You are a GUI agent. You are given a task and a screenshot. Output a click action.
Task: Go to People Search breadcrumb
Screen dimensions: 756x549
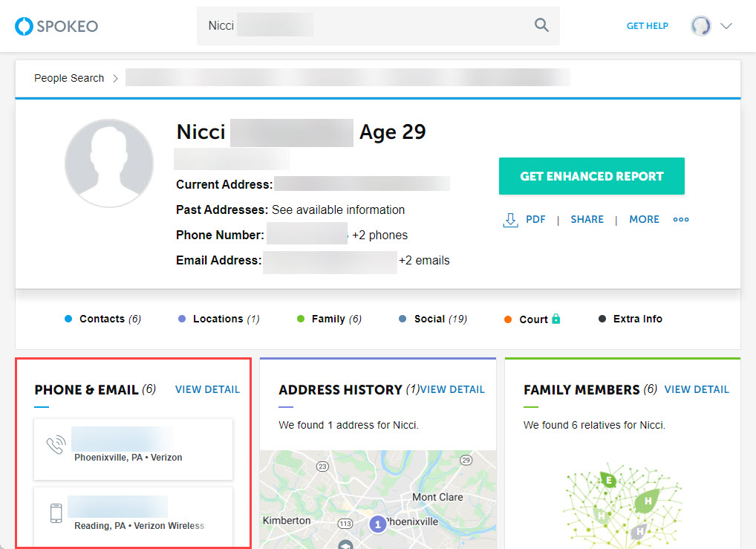coord(69,78)
